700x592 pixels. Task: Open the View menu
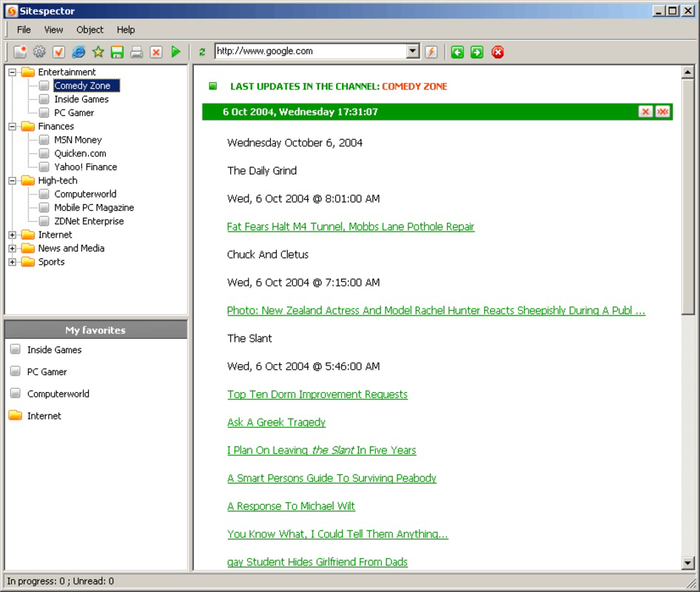pyautogui.click(x=53, y=30)
